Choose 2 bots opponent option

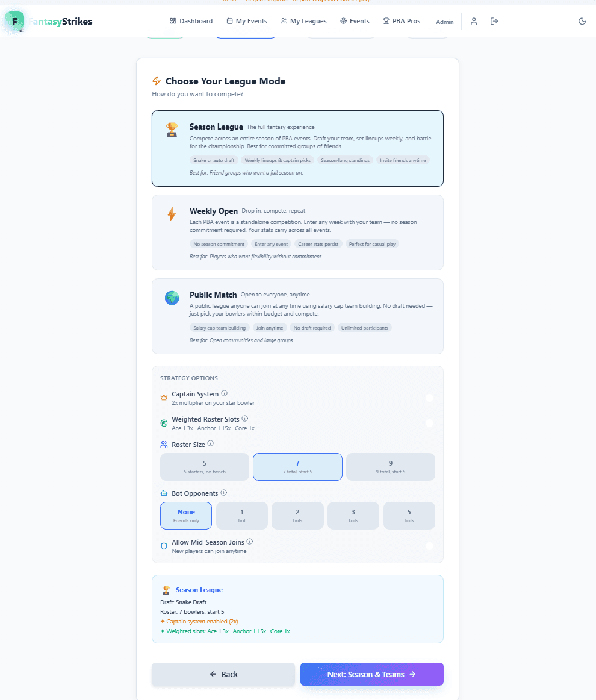297,516
